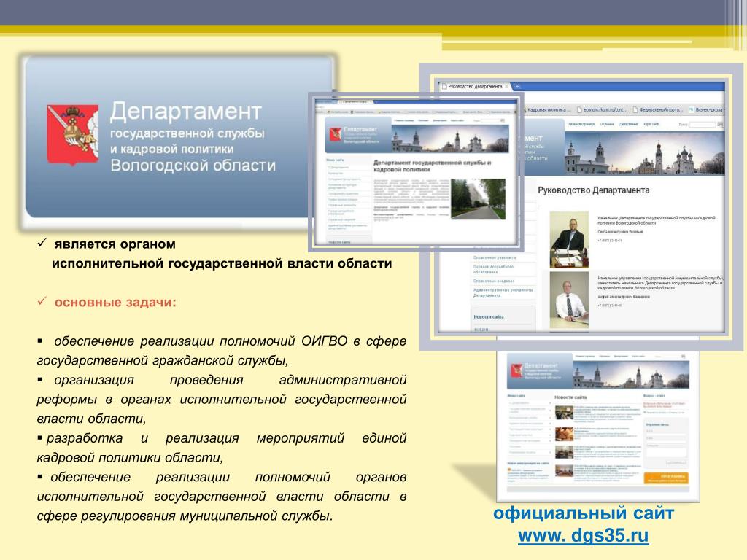Open the 'Бизнес-школа' bookmark
This screenshot has height=560, width=747.
pos(705,110)
